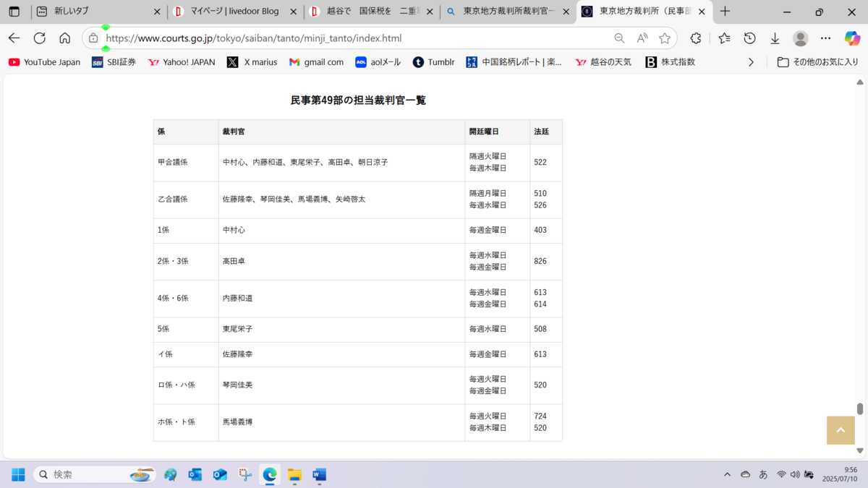This screenshot has width=868, height=488.
Task: Reload the current page
Action: (x=40, y=38)
